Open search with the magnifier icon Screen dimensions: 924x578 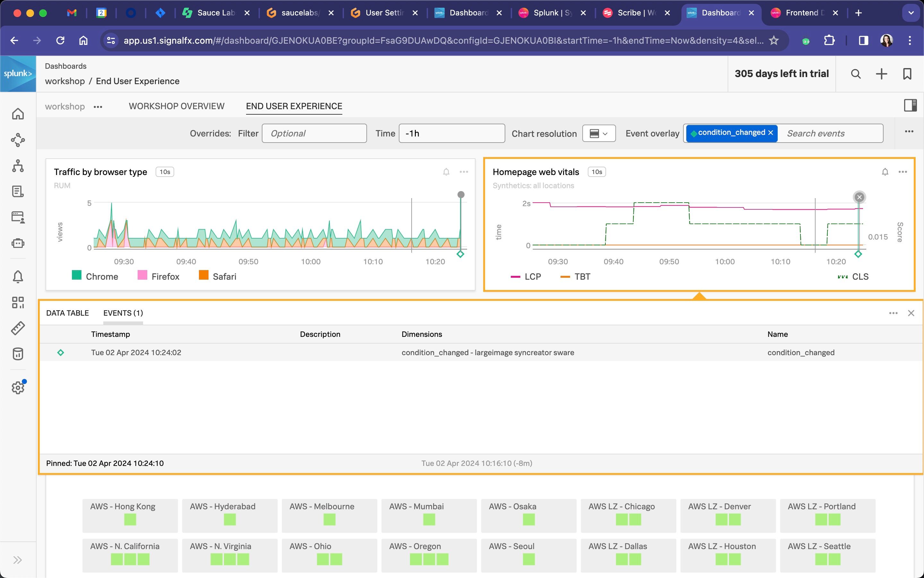point(856,74)
